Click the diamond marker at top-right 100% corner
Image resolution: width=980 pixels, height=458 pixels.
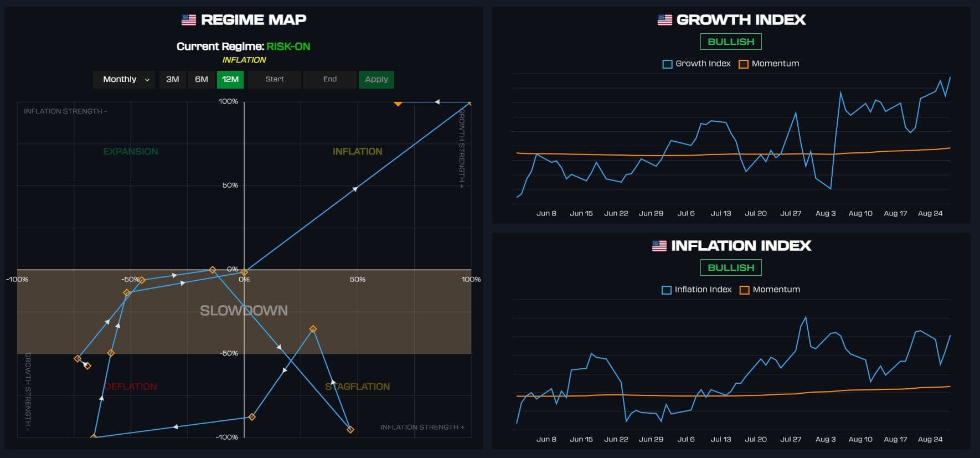tap(470, 103)
